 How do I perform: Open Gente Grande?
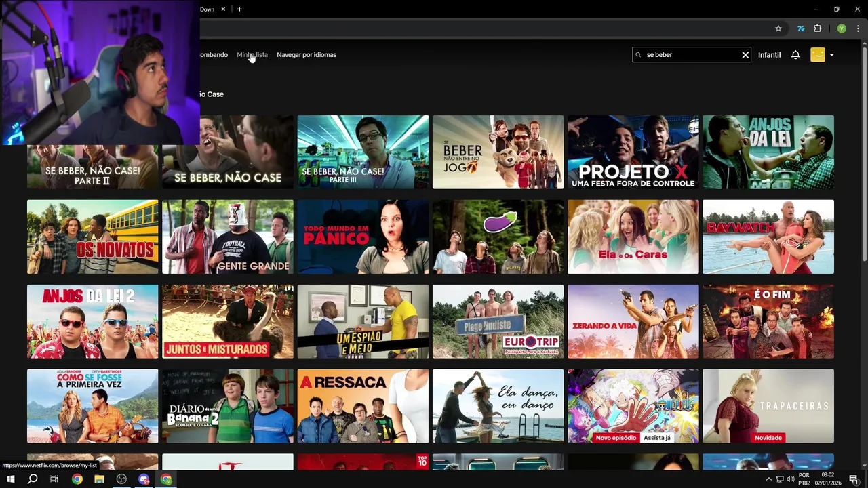(228, 237)
